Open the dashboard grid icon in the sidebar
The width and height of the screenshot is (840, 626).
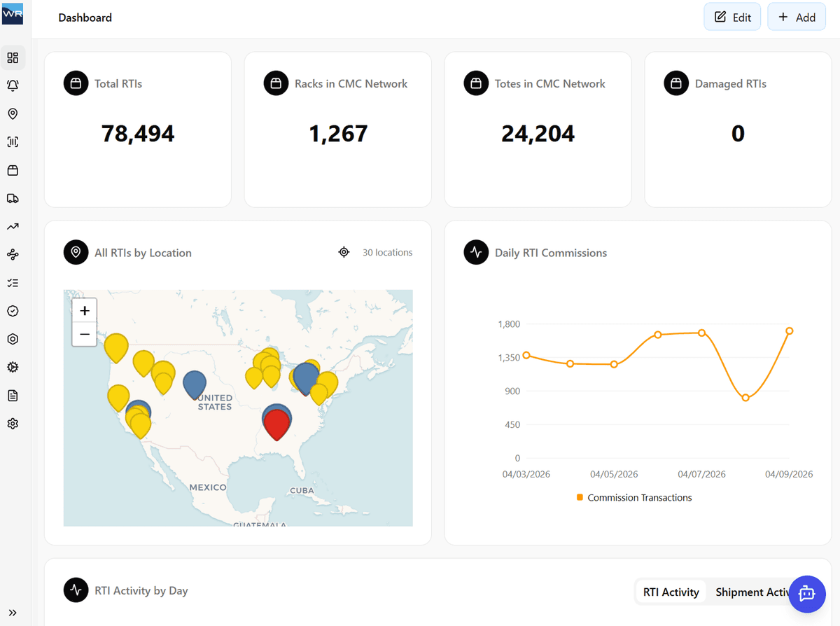(x=13, y=57)
